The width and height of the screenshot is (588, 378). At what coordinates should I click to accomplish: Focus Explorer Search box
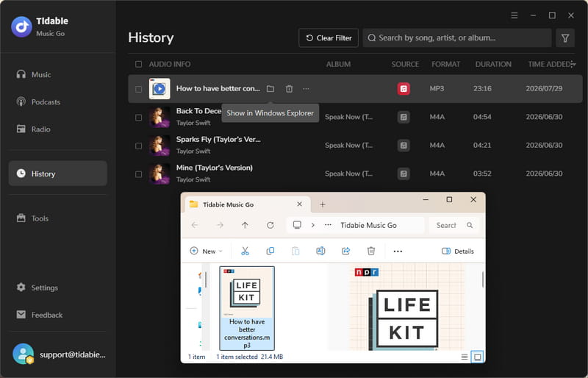point(453,225)
